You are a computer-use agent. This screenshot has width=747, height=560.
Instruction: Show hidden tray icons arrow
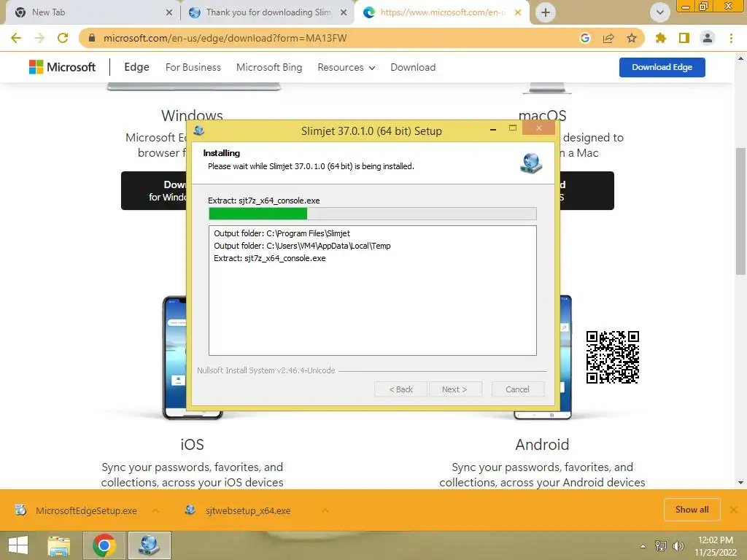(643, 546)
